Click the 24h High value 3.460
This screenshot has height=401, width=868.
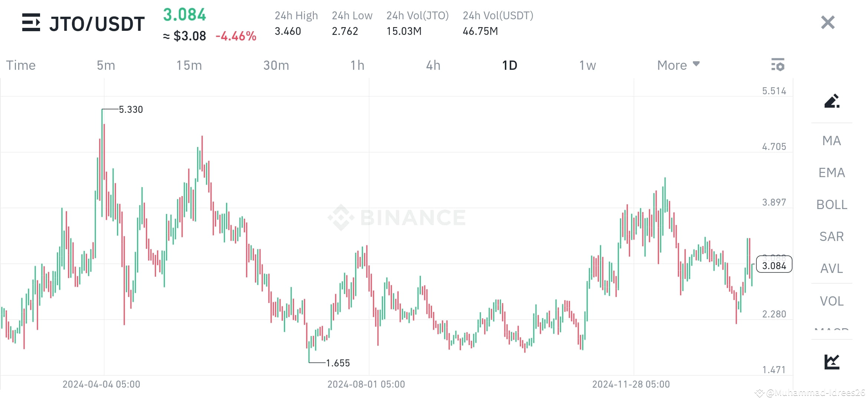click(288, 31)
